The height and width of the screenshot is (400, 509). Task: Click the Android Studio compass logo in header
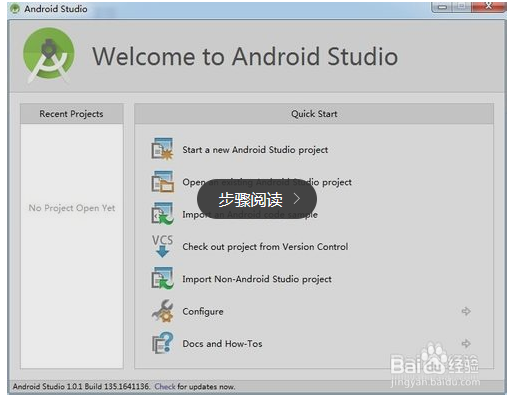(49, 55)
